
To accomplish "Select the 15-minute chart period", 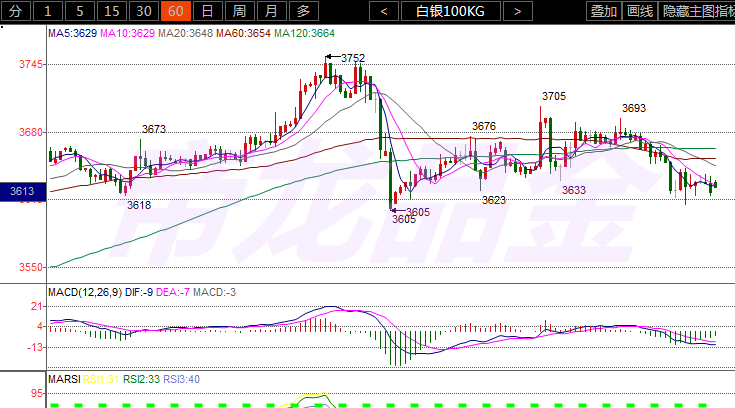I will (112, 12).
